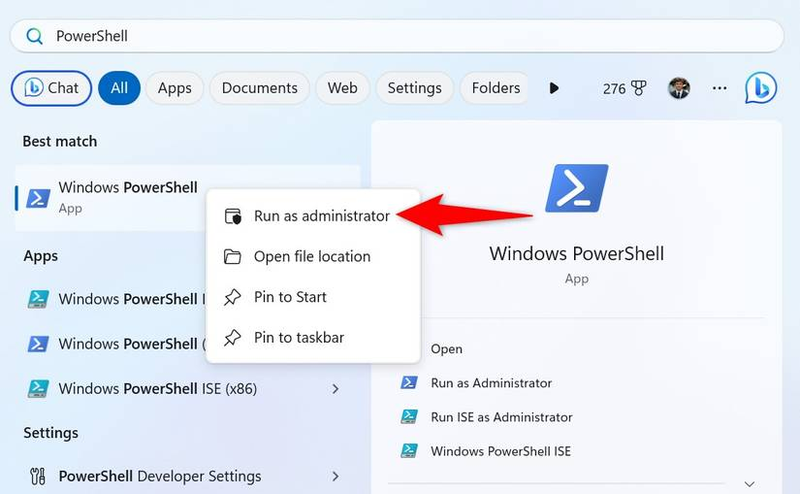Viewport: 800px width, 494px height.
Task: Open the 276 rewards points trophy
Action: pos(624,89)
